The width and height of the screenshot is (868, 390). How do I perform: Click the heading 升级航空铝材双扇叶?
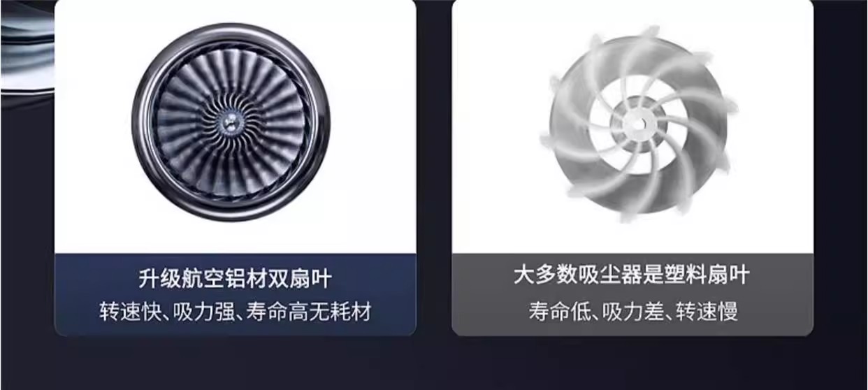(x=235, y=279)
